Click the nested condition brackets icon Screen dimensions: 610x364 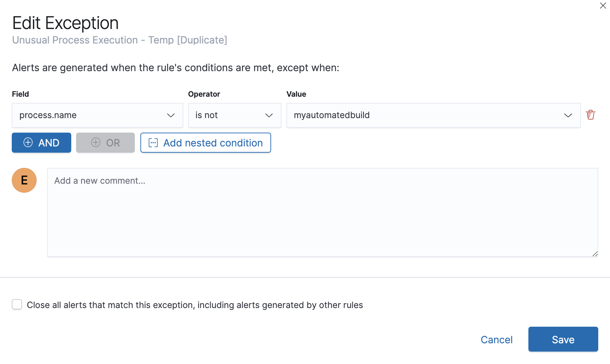153,143
